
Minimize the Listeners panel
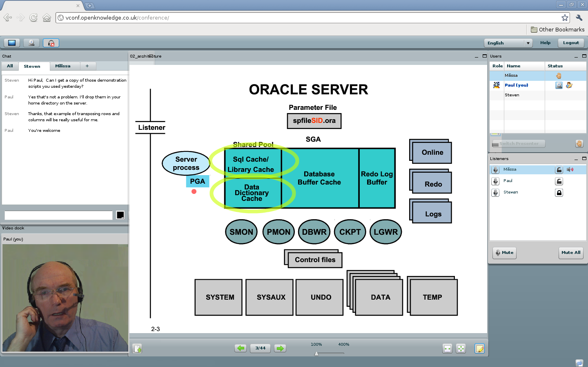[576, 159]
